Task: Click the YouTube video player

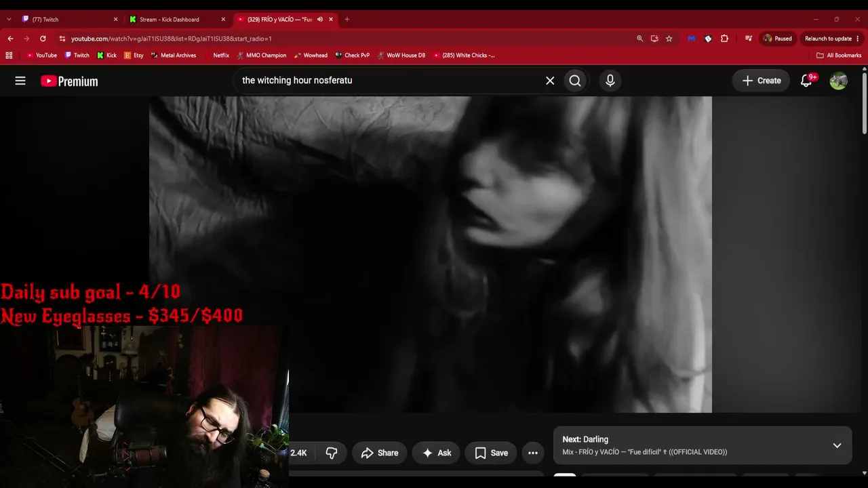Action: pyautogui.click(x=431, y=254)
